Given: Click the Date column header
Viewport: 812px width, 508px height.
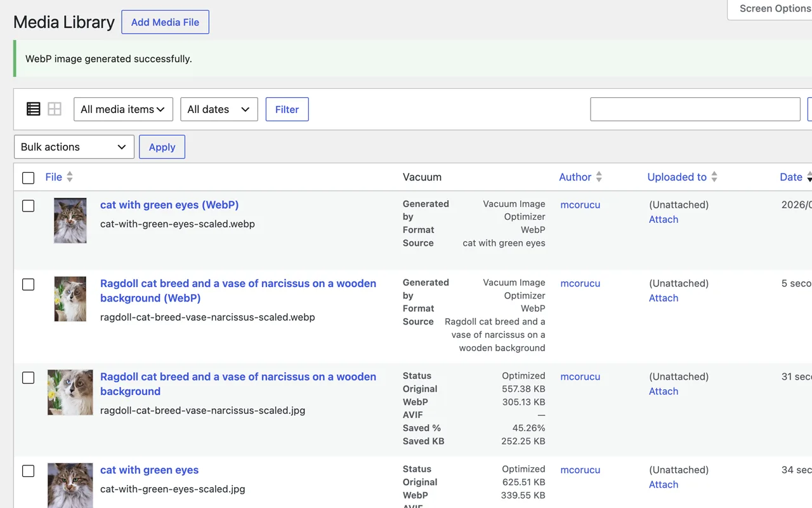Looking at the screenshot, I should (791, 177).
